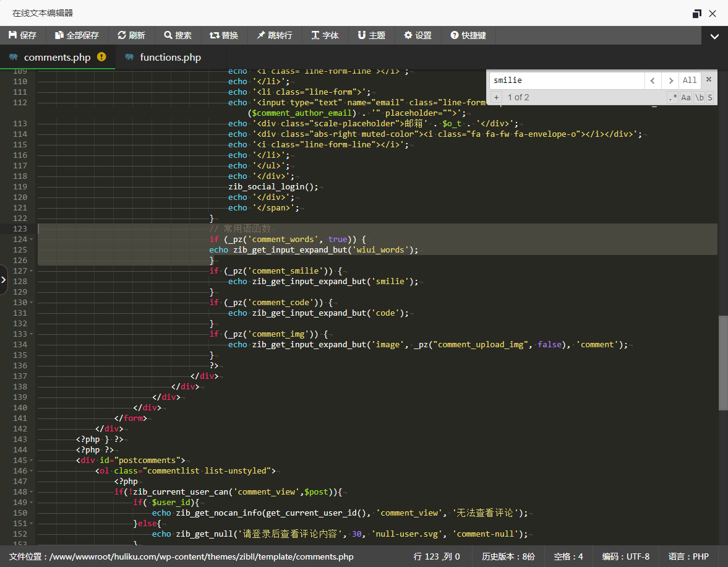728x567 pixels.
Task: Expand the left side panel arrow
Action: pyautogui.click(x=4, y=280)
